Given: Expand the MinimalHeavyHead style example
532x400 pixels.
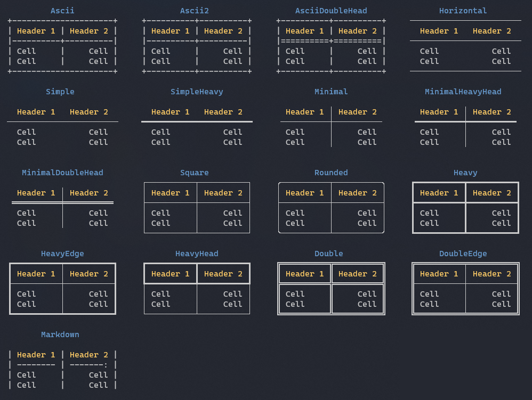Looking at the screenshot, I should 463,91.
